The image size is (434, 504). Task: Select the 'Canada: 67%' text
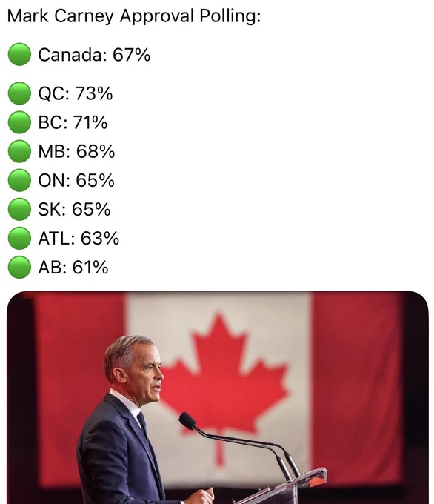point(94,55)
